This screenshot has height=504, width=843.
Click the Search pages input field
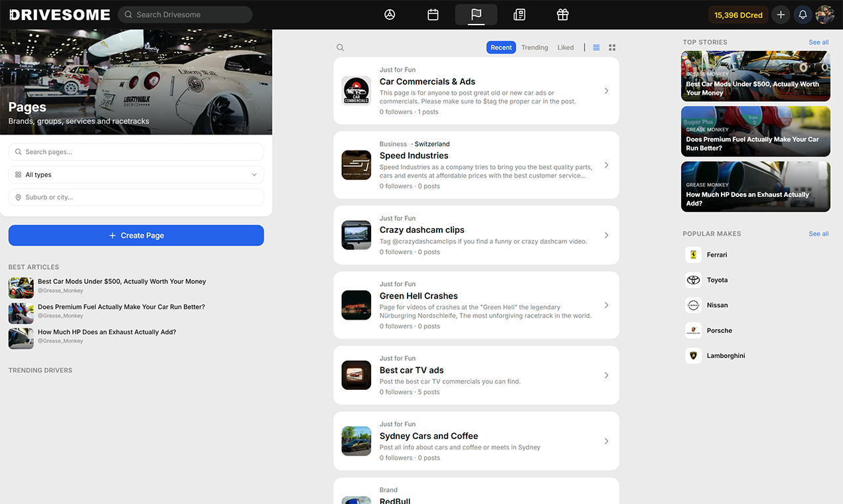pyautogui.click(x=136, y=152)
